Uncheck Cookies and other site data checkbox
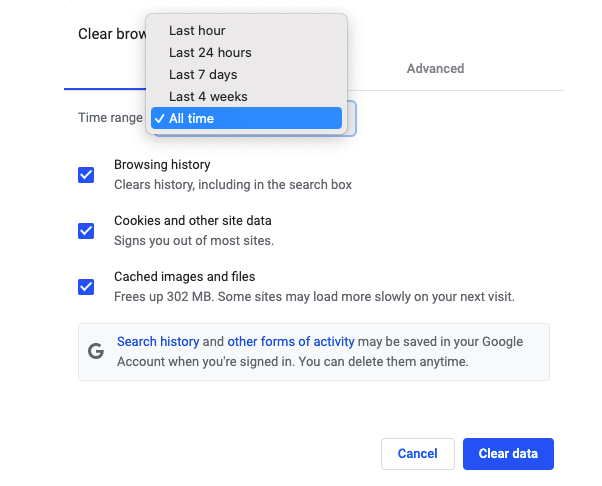Image resolution: width=602 pixels, height=486 pixels. 86,231
